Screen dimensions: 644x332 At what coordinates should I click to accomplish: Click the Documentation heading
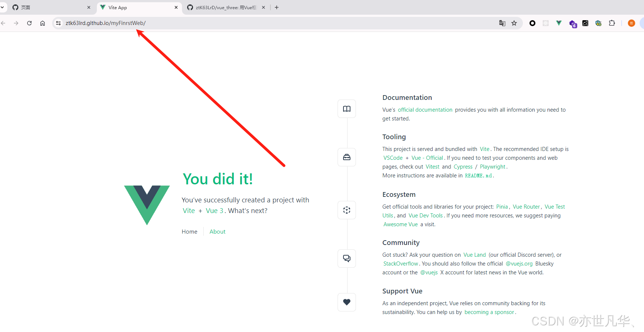coord(407,98)
